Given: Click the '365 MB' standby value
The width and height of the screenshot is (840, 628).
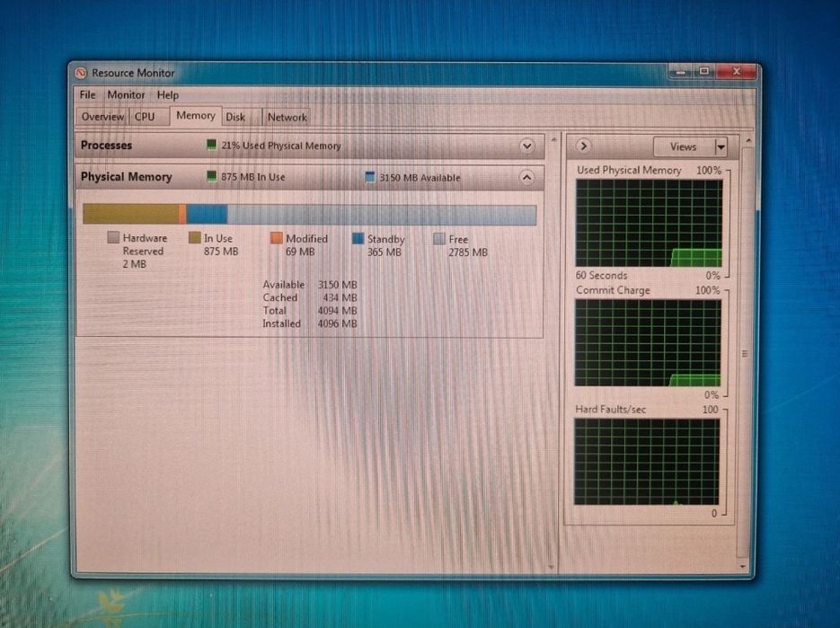Looking at the screenshot, I should 385,252.
